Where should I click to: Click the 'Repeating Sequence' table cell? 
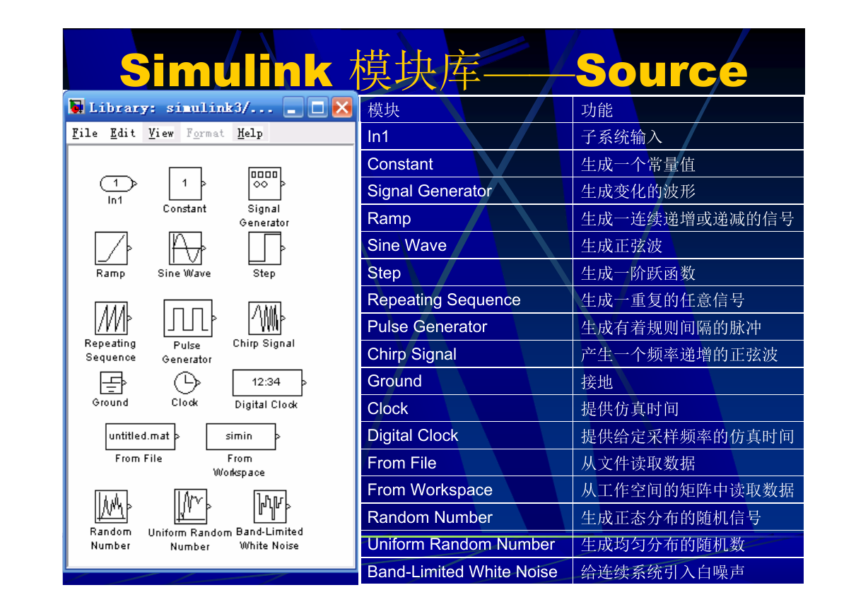(x=467, y=300)
